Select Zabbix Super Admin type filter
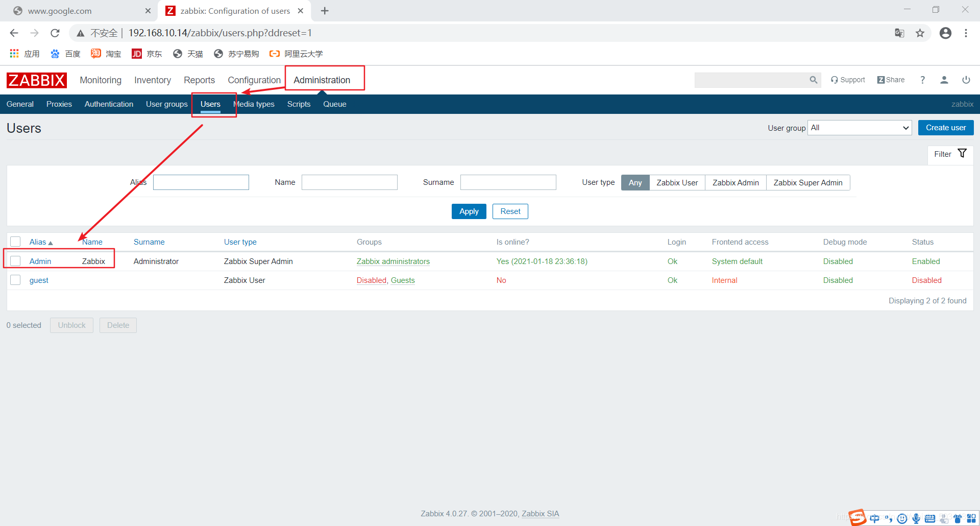 808,182
